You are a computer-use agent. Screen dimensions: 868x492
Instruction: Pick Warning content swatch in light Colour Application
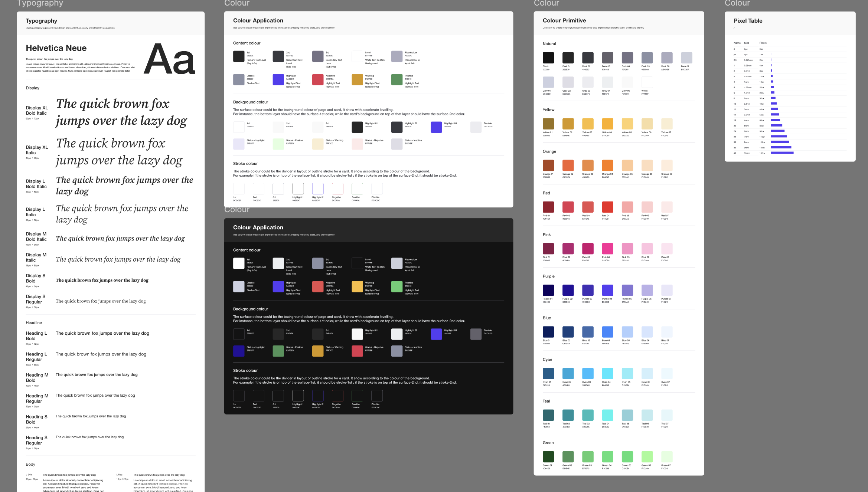[358, 80]
